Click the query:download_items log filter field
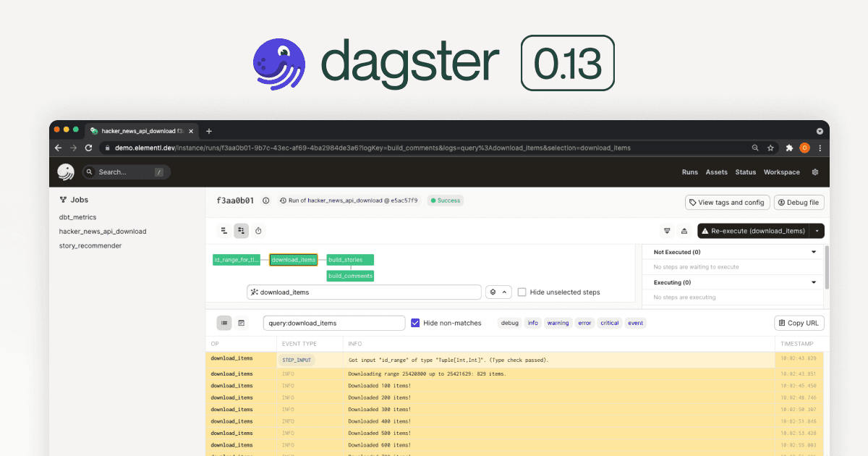The width and height of the screenshot is (868, 456). pos(333,323)
